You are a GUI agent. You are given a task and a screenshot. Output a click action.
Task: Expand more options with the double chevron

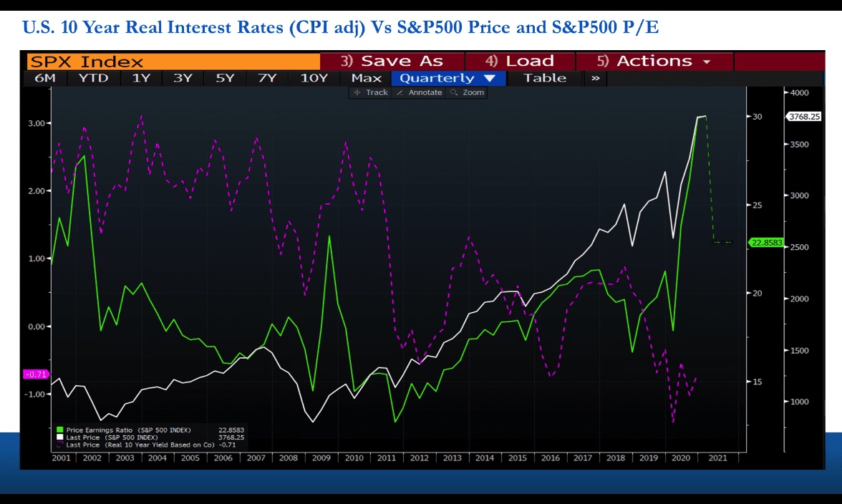pyautogui.click(x=595, y=78)
